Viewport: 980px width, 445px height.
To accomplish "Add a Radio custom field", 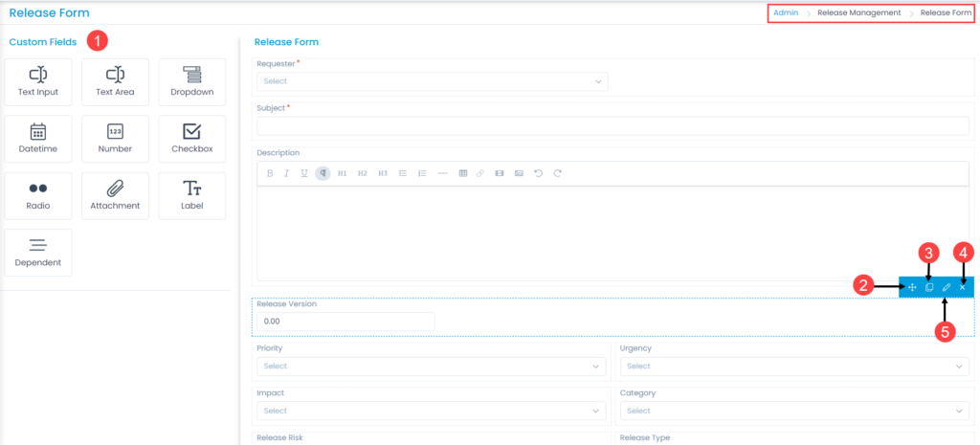I will point(38,195).
